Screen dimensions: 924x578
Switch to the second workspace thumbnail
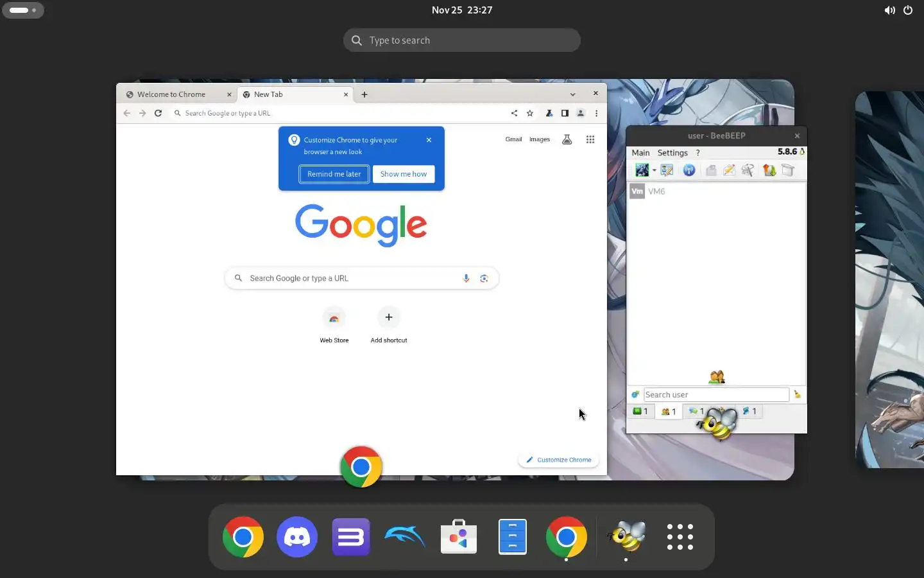click(889, 279)
